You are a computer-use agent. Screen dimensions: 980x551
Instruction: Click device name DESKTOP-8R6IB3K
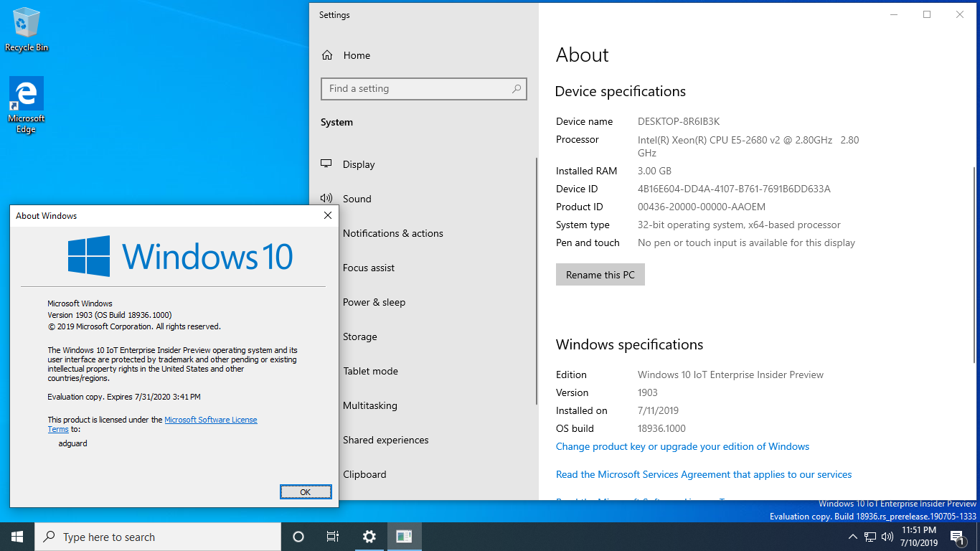(x=679, y=121)
